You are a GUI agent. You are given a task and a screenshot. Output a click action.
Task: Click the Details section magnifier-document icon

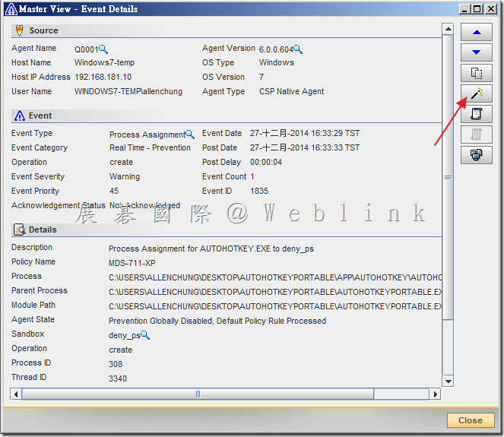(x=20, y=230)
